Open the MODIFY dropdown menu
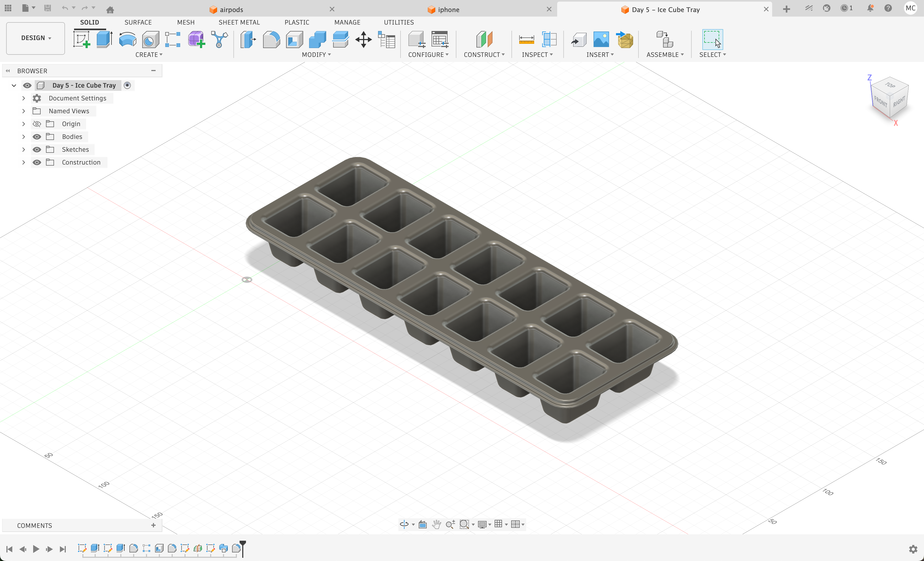924x561 pixels. [316, 55]
